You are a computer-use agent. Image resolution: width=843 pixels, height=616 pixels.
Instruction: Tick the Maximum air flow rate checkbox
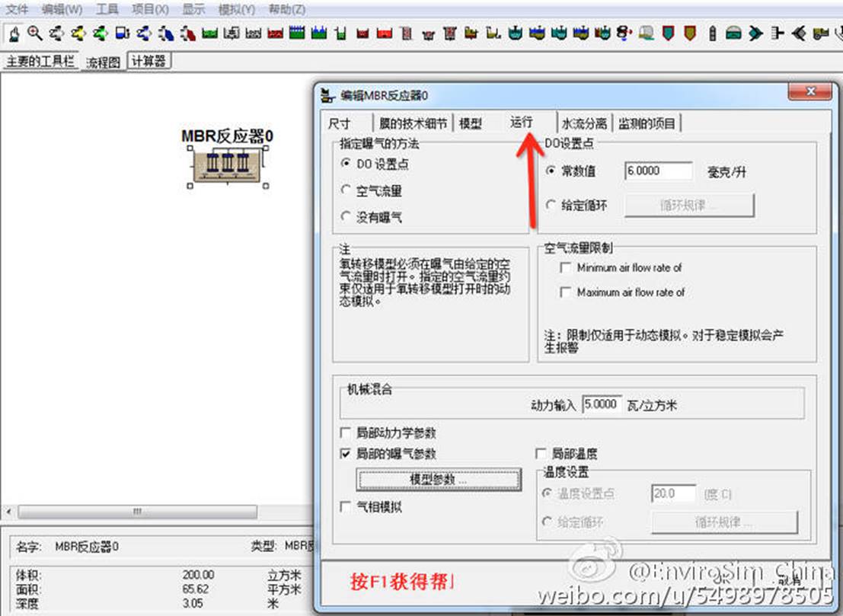[566, 292]
